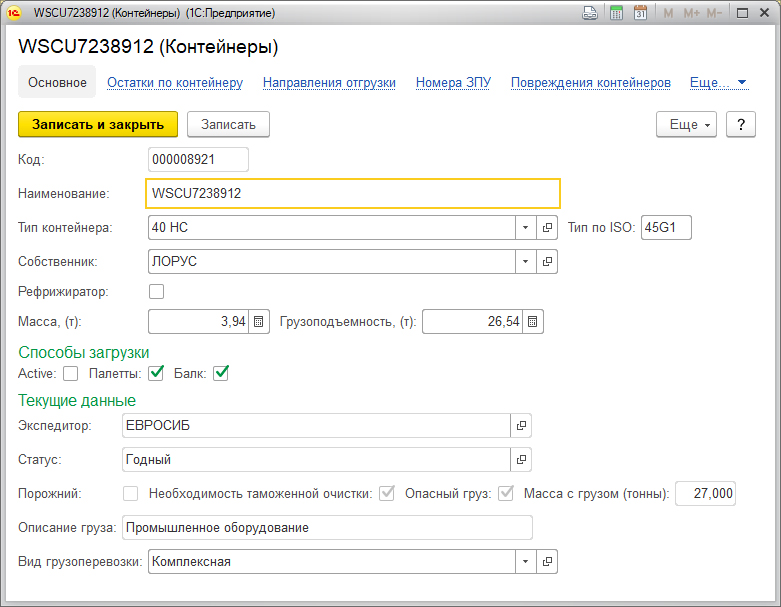
Task: Click Записать и закрыть button
Action: coord(98,124)
